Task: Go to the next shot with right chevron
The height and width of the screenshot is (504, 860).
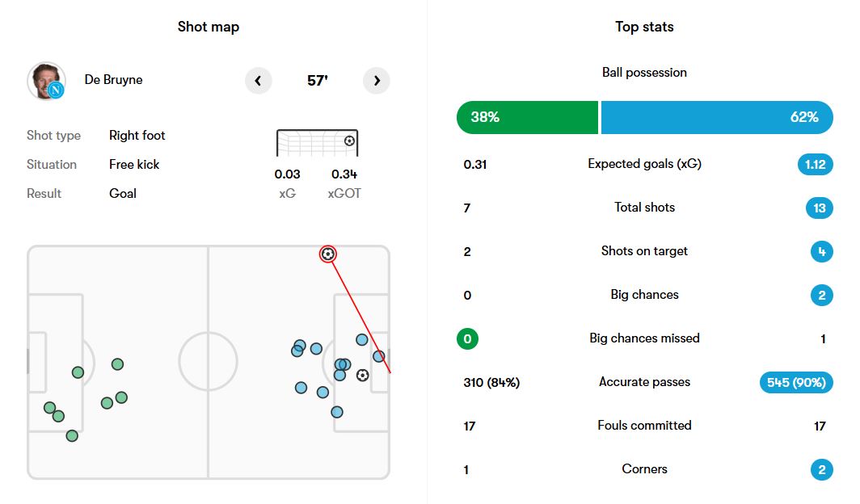Action: [376, 81]
